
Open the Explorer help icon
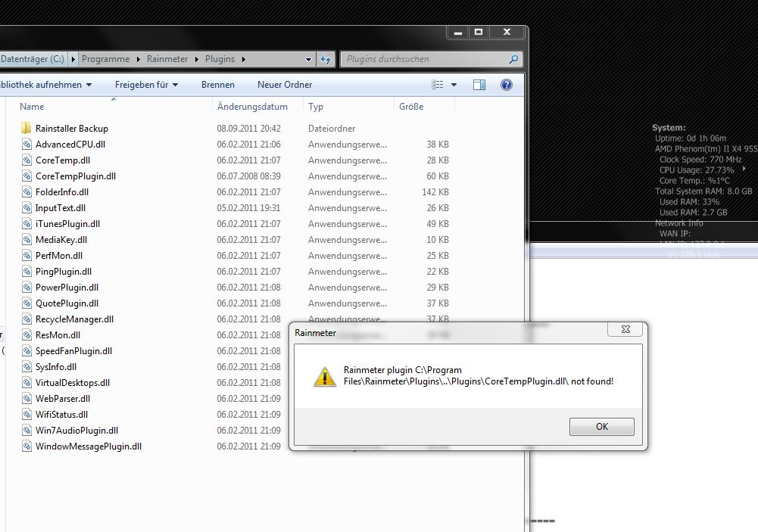tap(506, 85)
